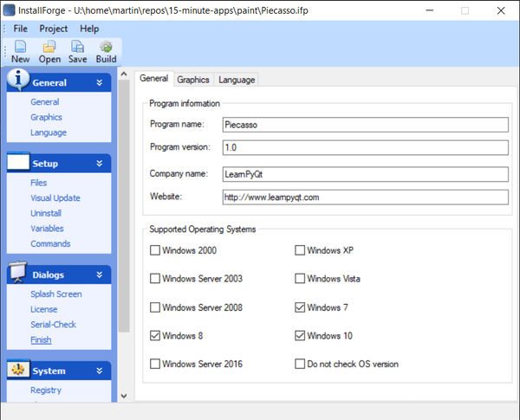Open Finish dialog settings
This screenshot has height=420, width=520.
coord(41,339)
